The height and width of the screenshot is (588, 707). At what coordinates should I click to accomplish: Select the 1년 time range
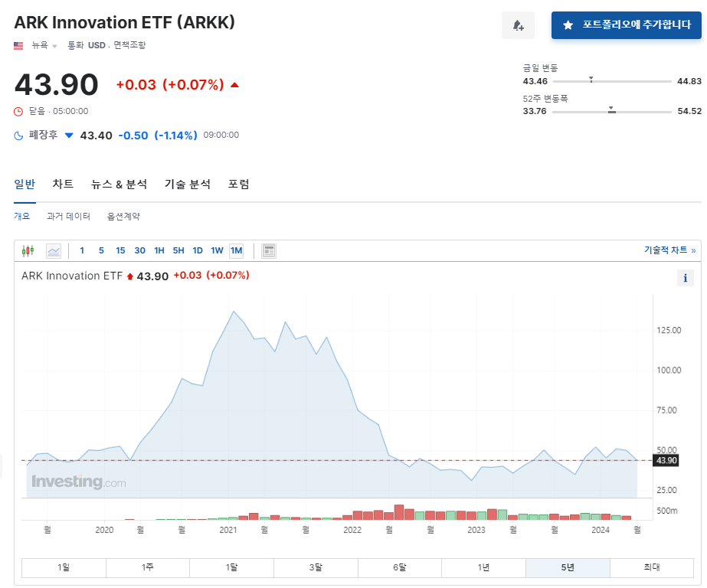tap(484, 568)
